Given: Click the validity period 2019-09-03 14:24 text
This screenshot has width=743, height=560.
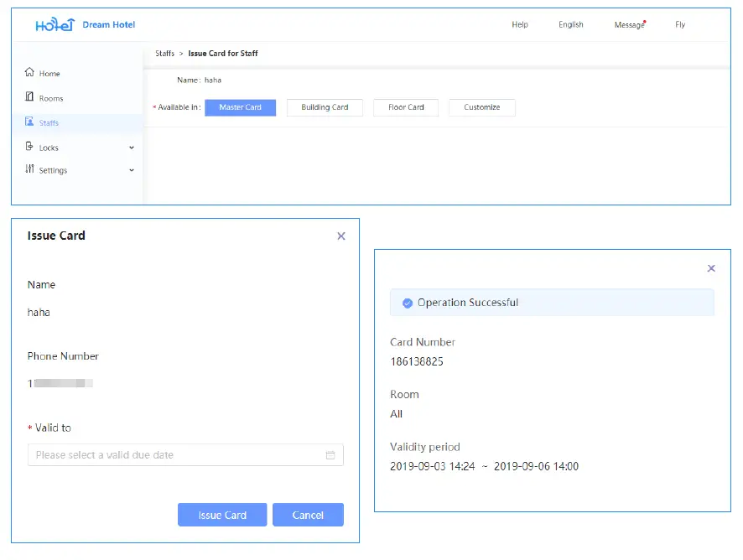Looking at the screenshot, I should [432, 467].
